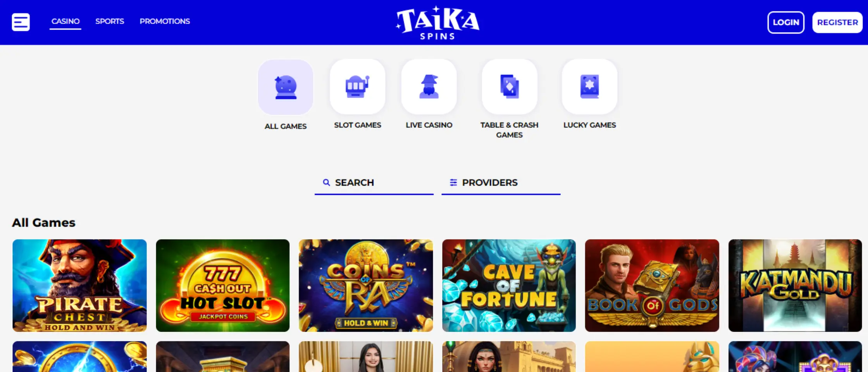Open the Live Casino wizard icon

[429, 87]
